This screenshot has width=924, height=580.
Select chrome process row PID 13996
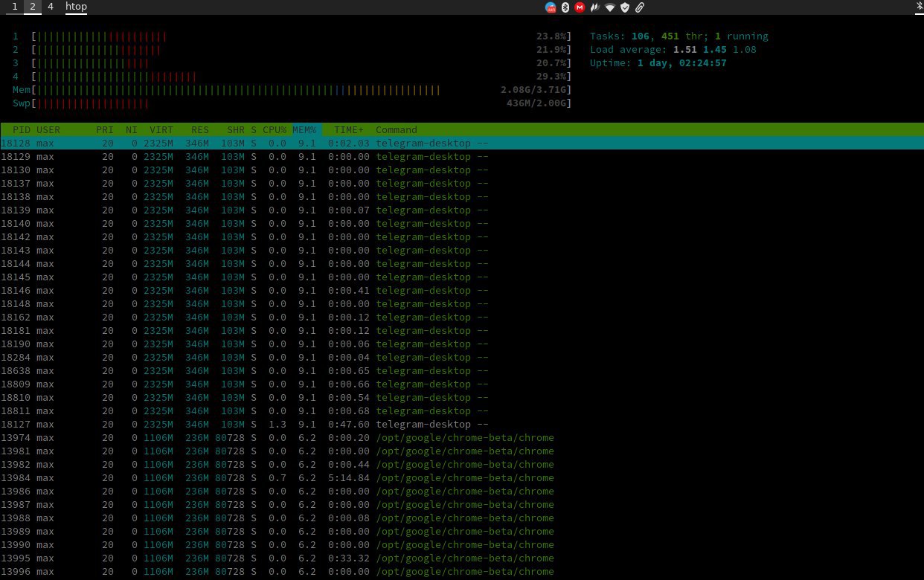click(x=462, y=571)
